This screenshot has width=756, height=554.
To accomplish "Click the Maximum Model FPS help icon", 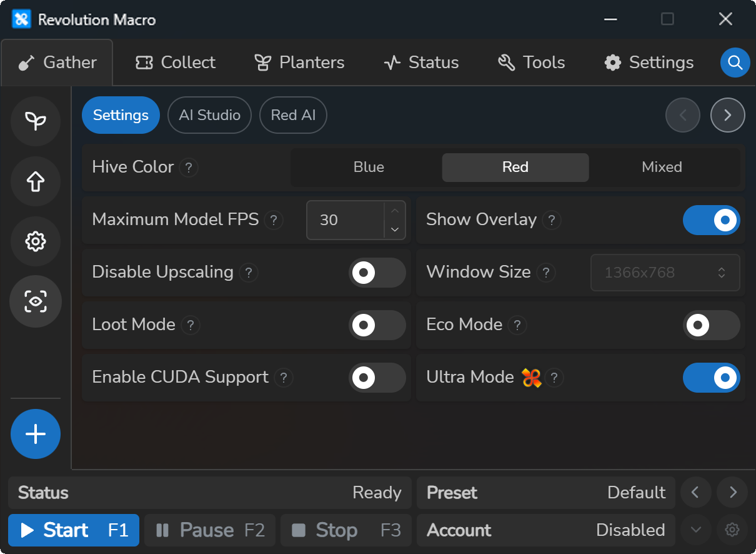I will 274,220.
